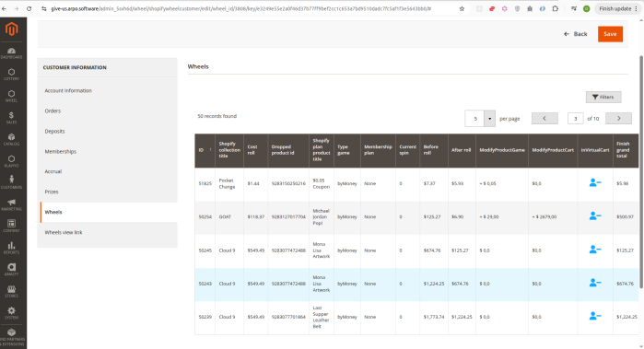Image resolution: width=644 pixels, height=349 pixels.
Task: Click inVirtualCart user icon for row 51825
Action: [x=595, y=182]
